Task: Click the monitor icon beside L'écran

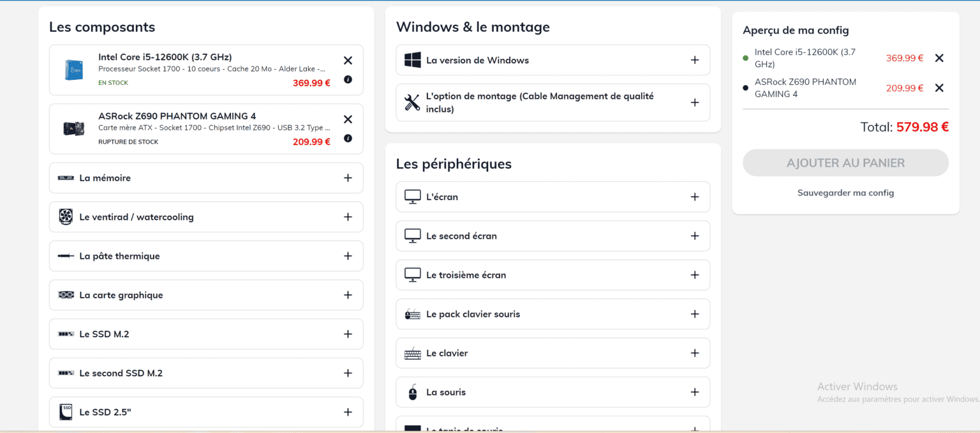Action: [413, 197]
